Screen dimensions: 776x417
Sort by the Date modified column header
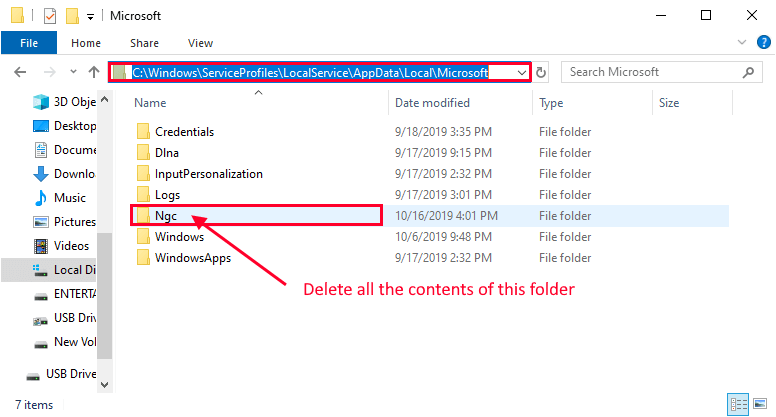pyautogui.click(x=431, y=103)
